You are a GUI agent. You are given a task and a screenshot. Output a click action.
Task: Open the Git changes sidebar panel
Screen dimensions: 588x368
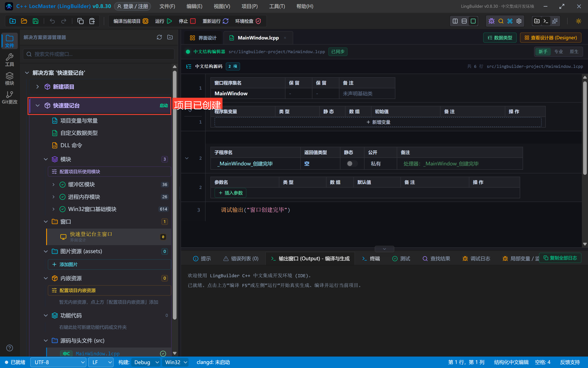pos(9,97)
